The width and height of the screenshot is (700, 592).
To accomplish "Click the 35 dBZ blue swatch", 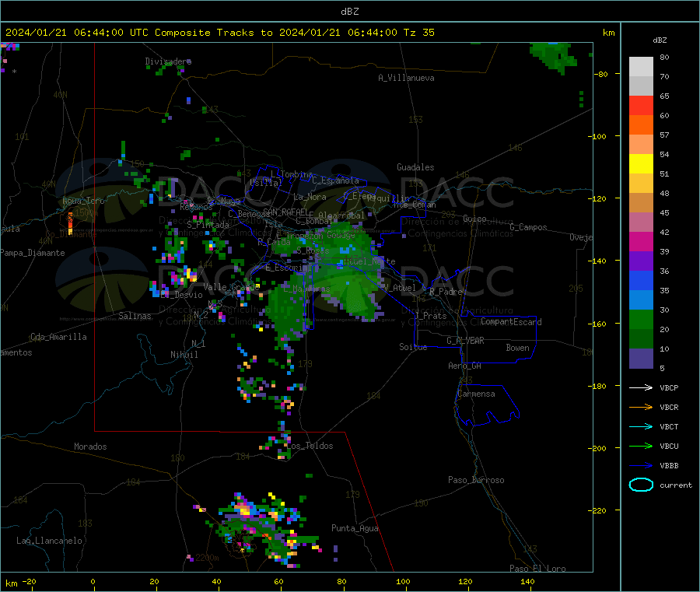I will (x=641, y=280).
